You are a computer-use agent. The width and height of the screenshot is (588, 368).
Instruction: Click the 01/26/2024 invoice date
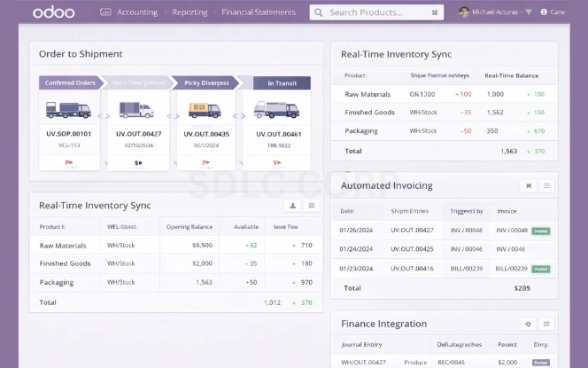(x=356, y=231)
